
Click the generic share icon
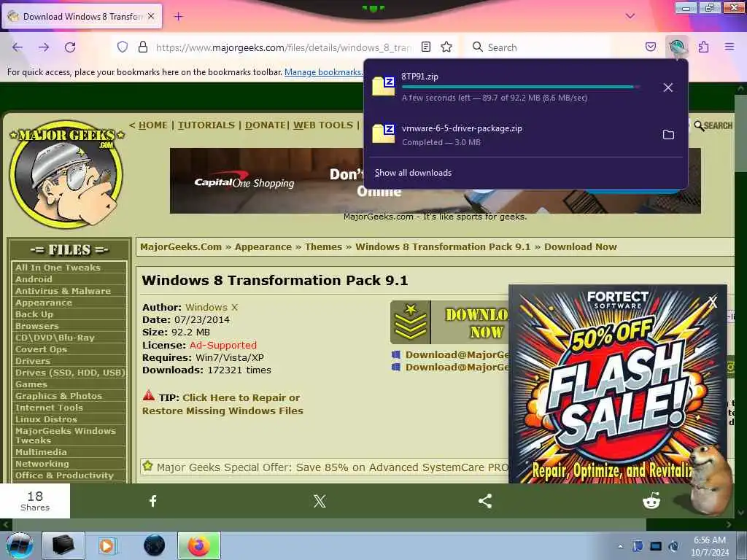click(485, 501)
